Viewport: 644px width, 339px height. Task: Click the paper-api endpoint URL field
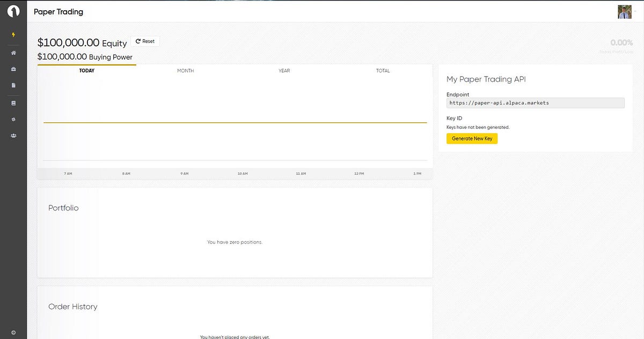click(535, 102)
